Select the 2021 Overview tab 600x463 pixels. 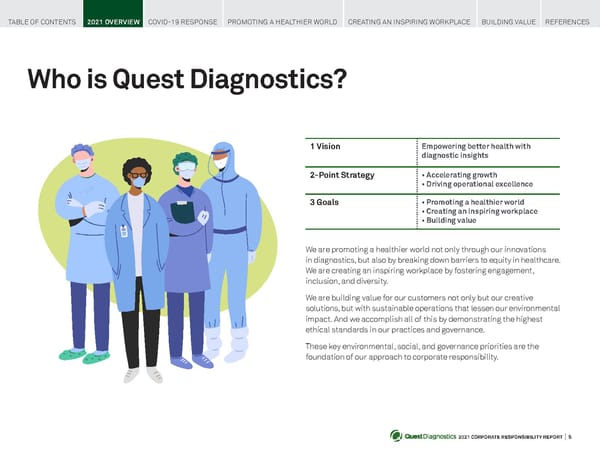[x=113, y=20]
